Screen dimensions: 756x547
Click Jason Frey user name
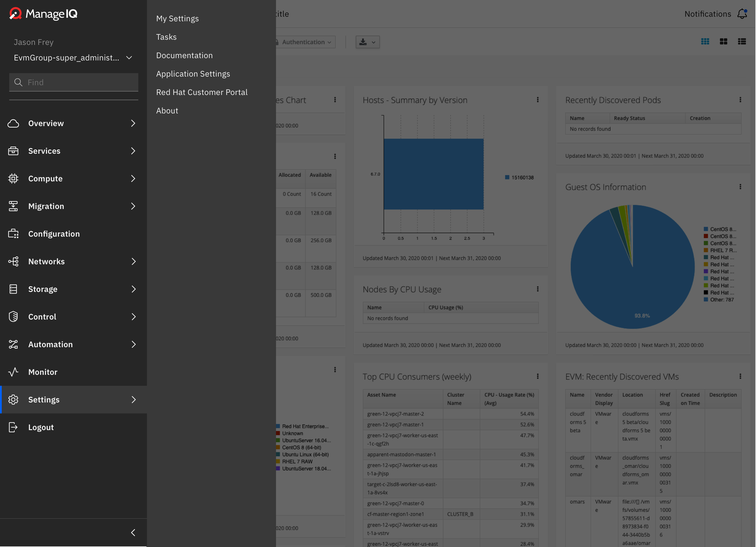[x=34, y=42]
